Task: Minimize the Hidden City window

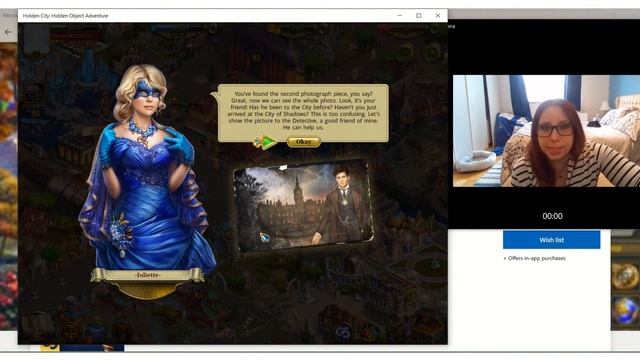Action: point(400,16)
